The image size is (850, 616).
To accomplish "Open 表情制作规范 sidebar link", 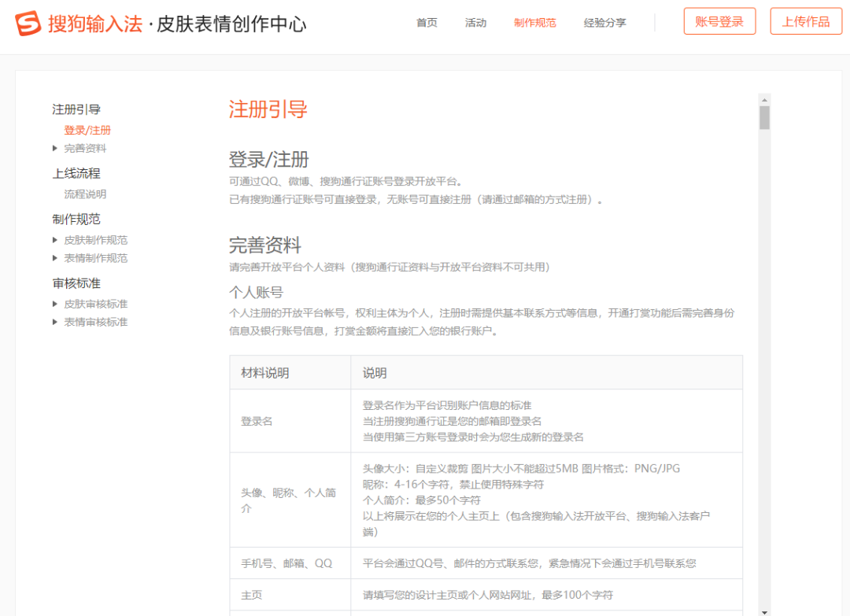I will [x=96, y=258].
